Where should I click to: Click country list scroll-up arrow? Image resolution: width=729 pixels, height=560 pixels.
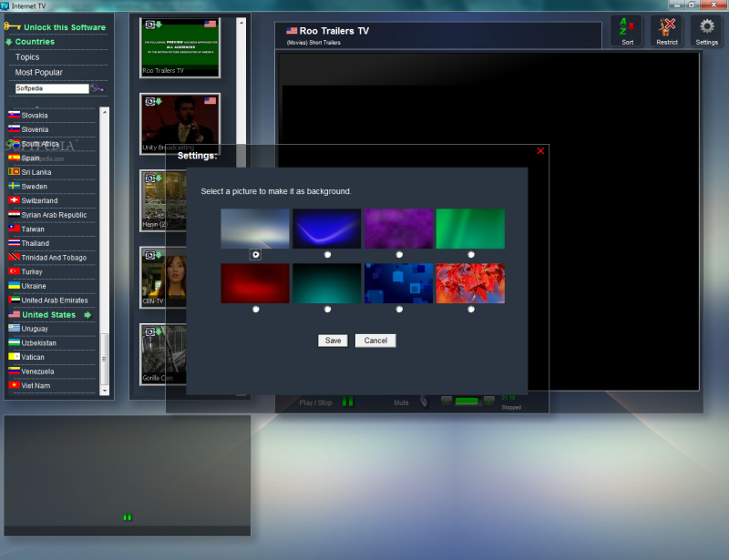[x=105, y=112]
